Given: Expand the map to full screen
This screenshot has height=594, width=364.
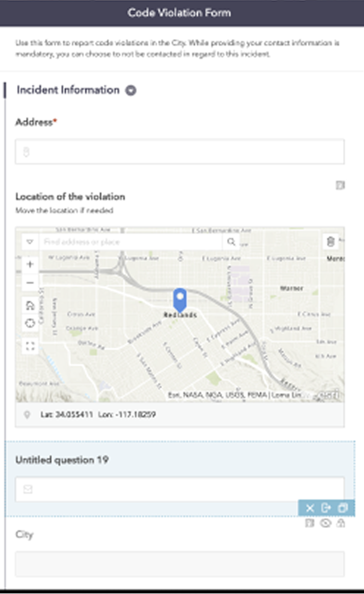Looking at the screenshot, I should 30,346.
